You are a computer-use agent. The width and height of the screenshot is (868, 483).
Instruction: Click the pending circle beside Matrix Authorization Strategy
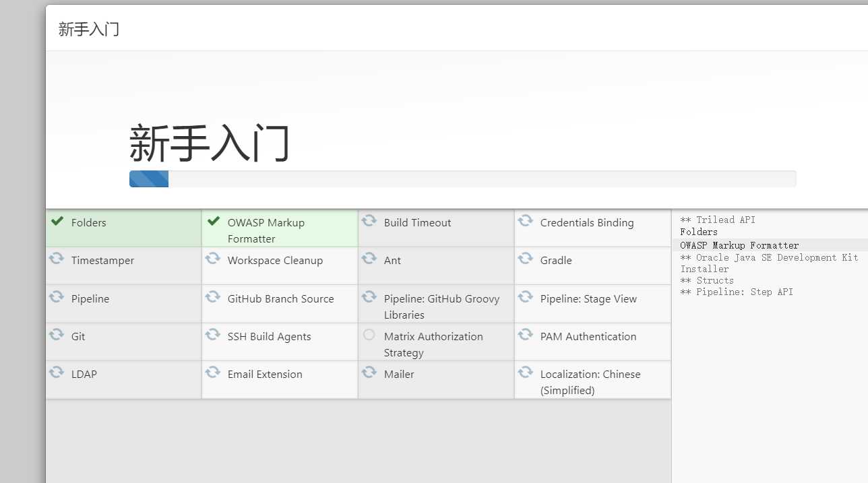[369, 334]
